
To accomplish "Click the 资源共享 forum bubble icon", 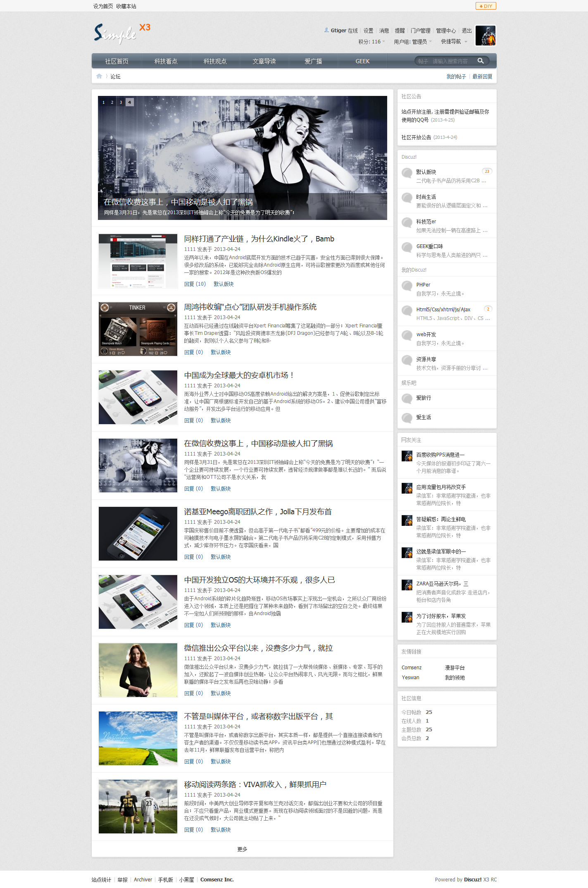I will click(x=407, y=360).
